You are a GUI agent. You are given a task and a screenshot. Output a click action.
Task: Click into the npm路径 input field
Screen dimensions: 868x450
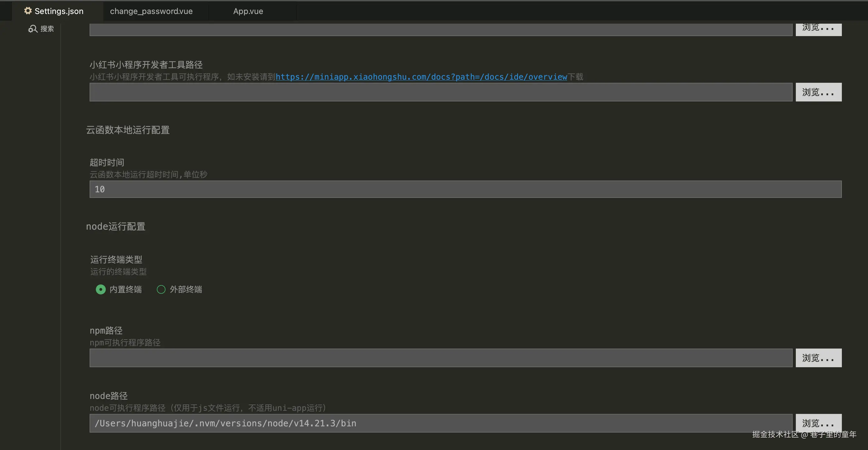coord(441,358)
